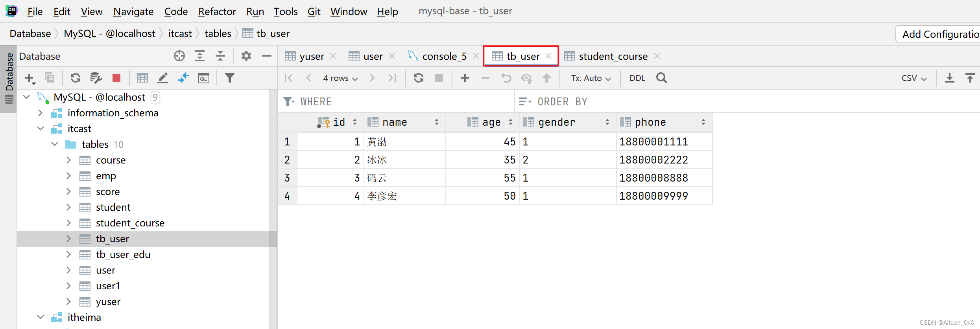Click the itcast breadcrumb
Viewport: 980px width, 329px height.
pos(180,33)
